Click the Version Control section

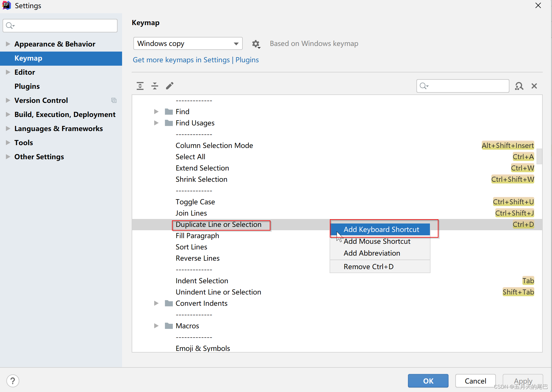pyautogui.click(x=41, y=101)
